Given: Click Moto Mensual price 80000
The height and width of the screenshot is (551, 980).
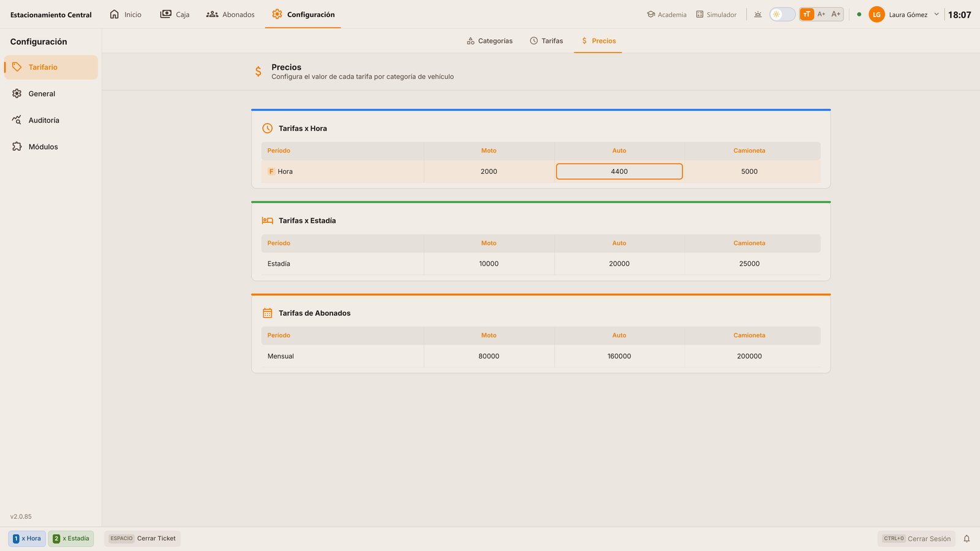Looking at the screenshot, I should 489,356.
